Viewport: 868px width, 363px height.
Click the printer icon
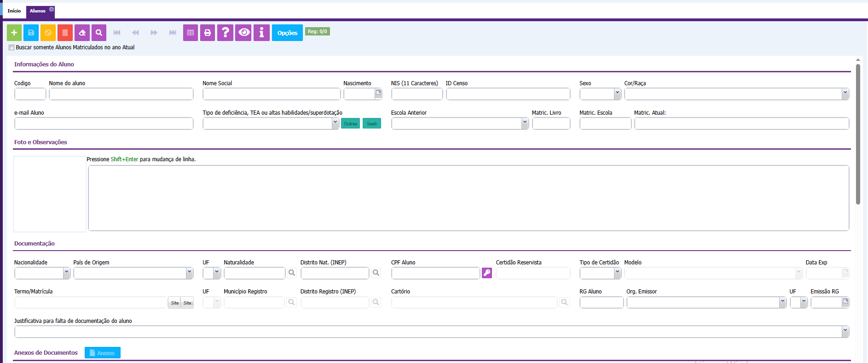coord(208,33)
